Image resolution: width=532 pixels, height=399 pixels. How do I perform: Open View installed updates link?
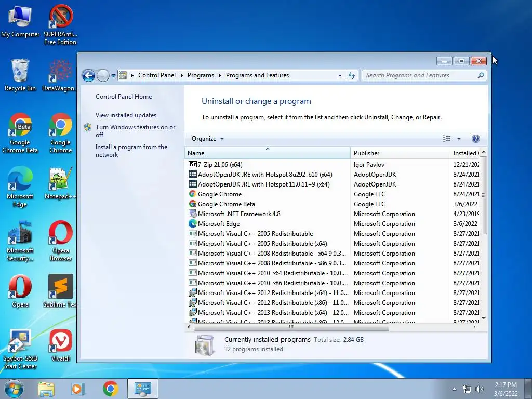coord(126,115)
